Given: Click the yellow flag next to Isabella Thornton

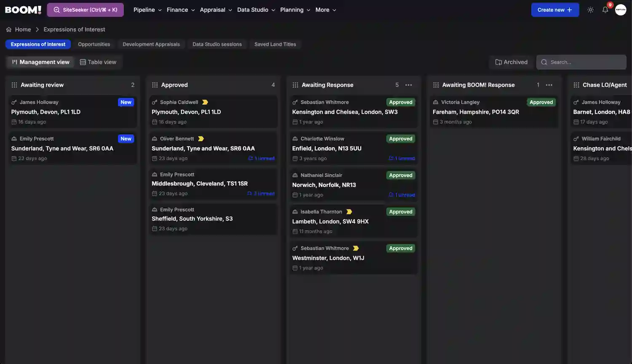Looking at the screenshot, I should (349, 212).
